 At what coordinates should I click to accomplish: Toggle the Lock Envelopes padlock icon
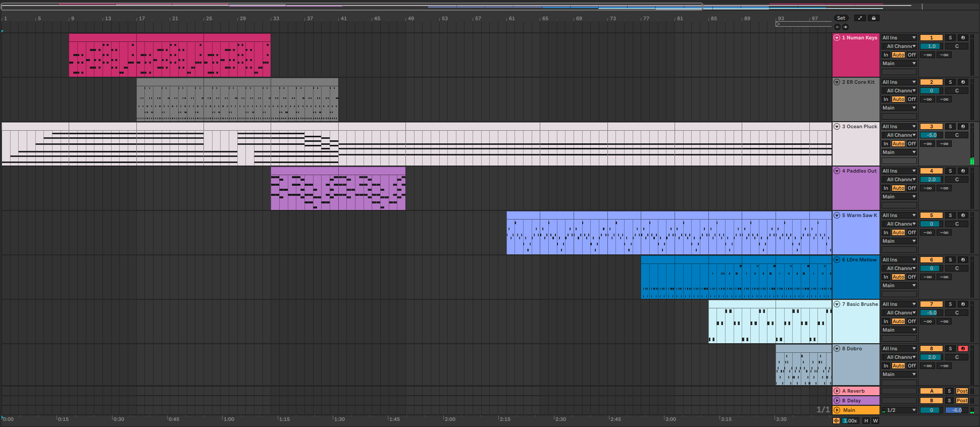point(873,18)
